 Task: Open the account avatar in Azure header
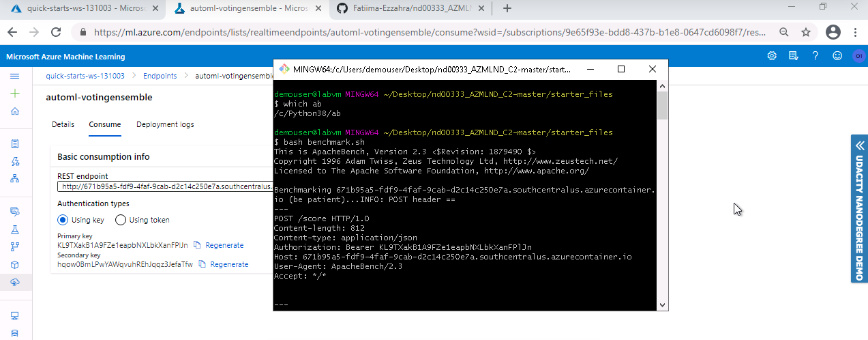coord(858,55)
